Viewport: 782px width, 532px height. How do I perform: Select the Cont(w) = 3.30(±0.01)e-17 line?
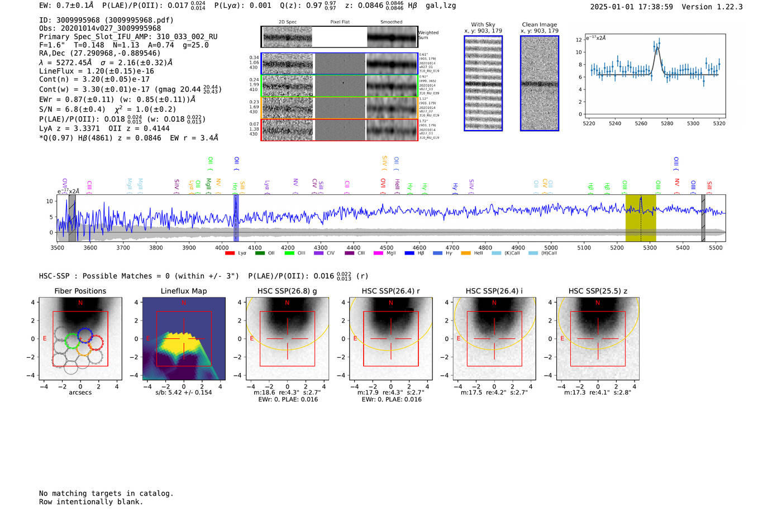tap(130, 89)
